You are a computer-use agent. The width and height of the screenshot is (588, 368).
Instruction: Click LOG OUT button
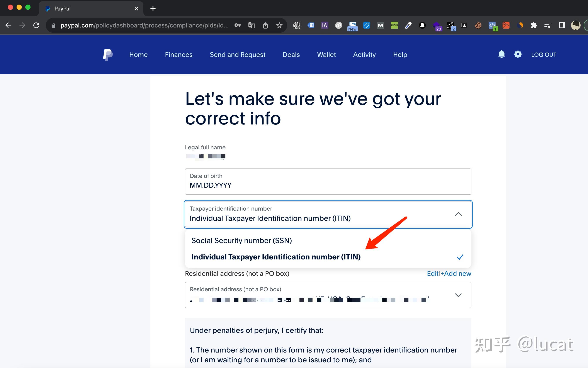coord(544,54)
